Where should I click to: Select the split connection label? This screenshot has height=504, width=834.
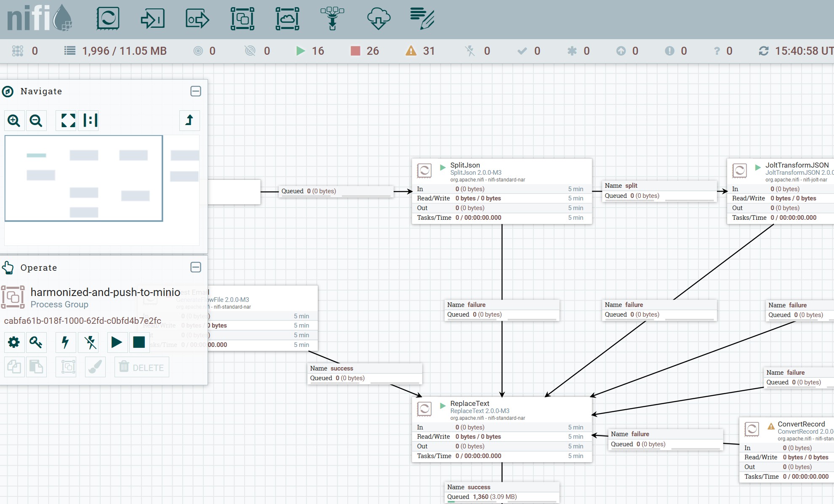pos(659,191)
